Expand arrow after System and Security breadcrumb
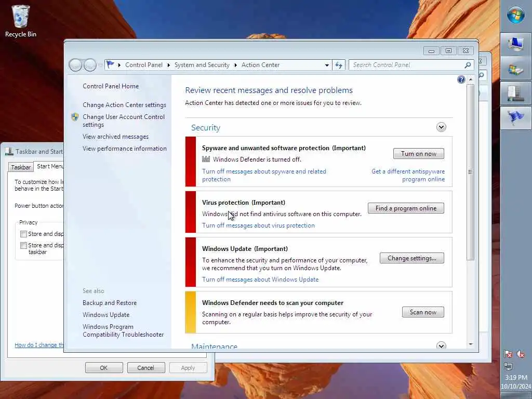The height and width of the screenshot is (399, 532). (x=235, y=65)
